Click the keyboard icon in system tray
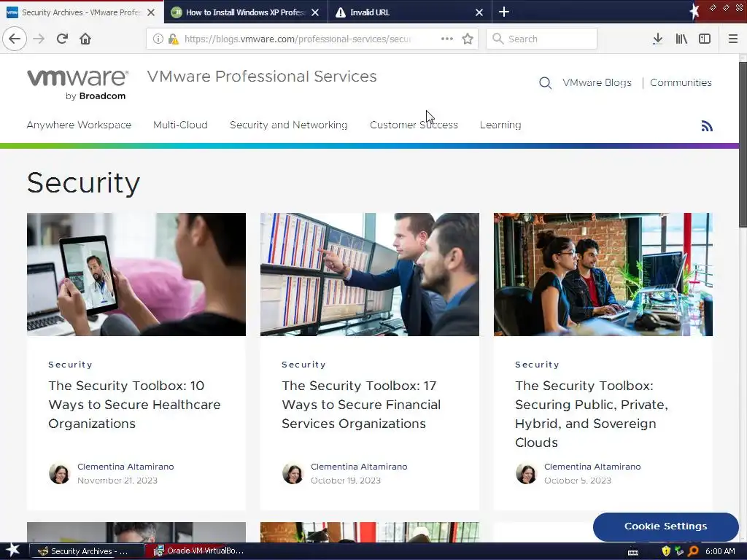 pyautogui.click(x=633, y=552)
